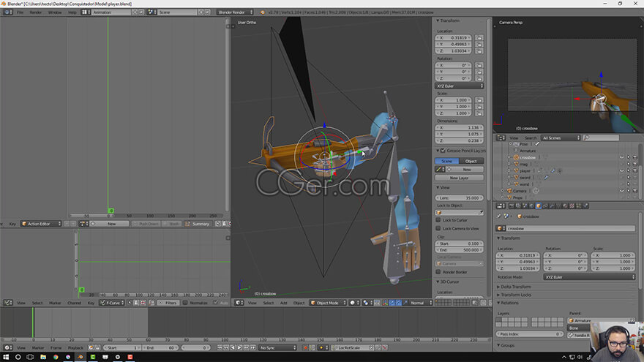The width and height of the screenshot is (644, 362).
Task: Select the sword object in the outliner
Action: 525,178
